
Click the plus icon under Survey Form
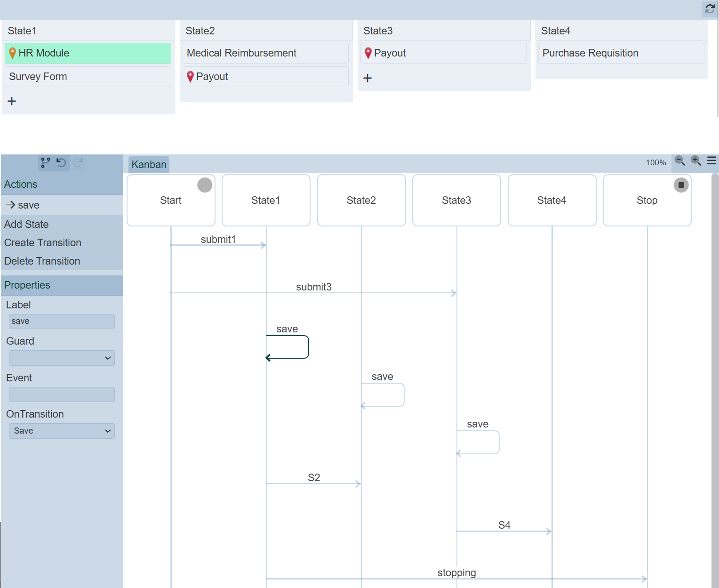click(x=12, y=101)
